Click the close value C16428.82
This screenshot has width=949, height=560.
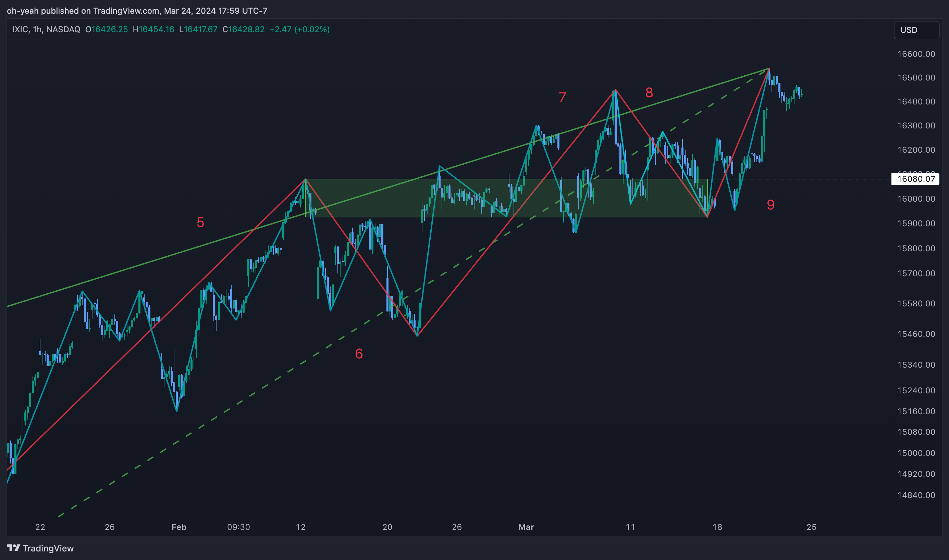(243, 29)
